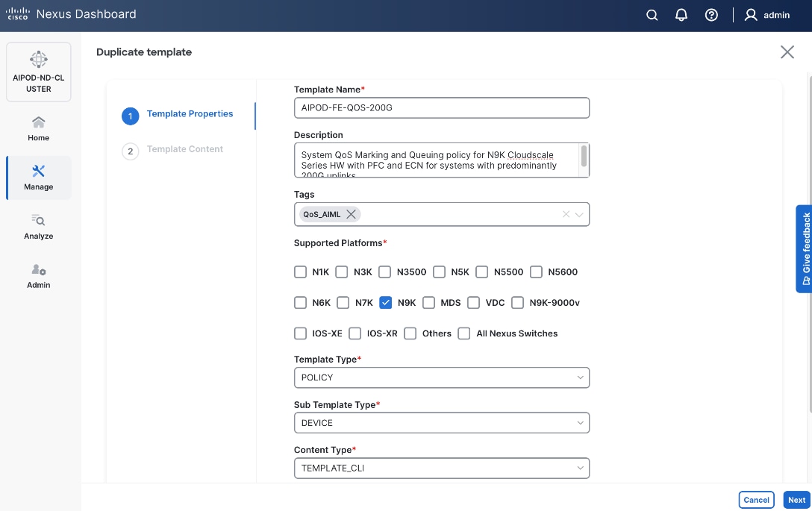Open the notifications bell icon

(x=681, y=14)
